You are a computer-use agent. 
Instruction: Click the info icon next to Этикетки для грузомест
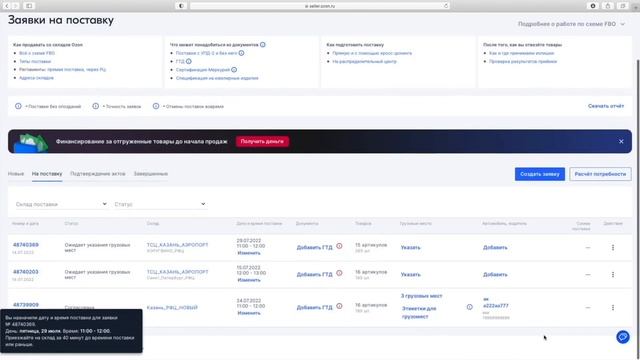coord(469,307)
